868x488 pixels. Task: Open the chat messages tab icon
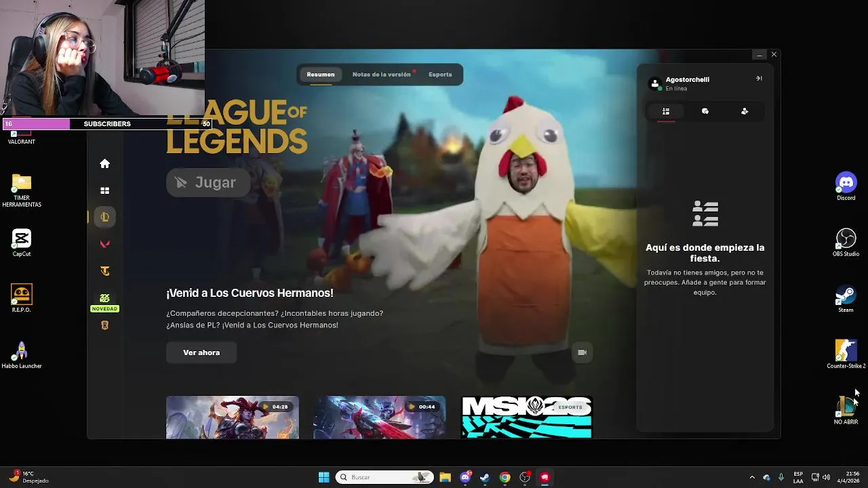(x=705, y=111)
